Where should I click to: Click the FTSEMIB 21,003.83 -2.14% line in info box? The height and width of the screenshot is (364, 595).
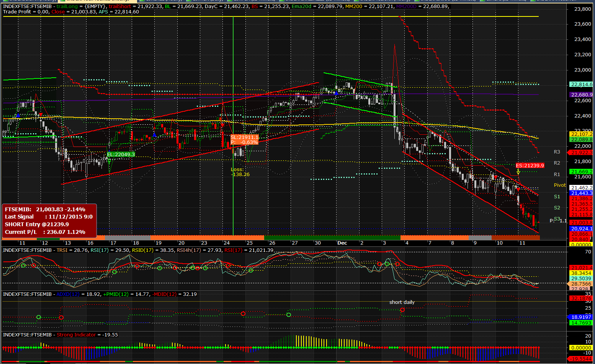45,209
